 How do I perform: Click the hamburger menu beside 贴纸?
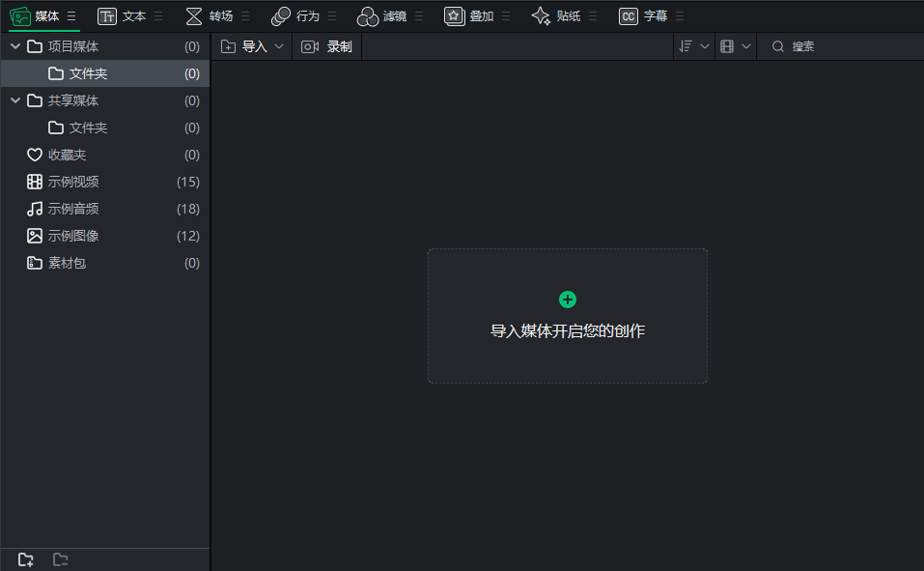(592, 15)
